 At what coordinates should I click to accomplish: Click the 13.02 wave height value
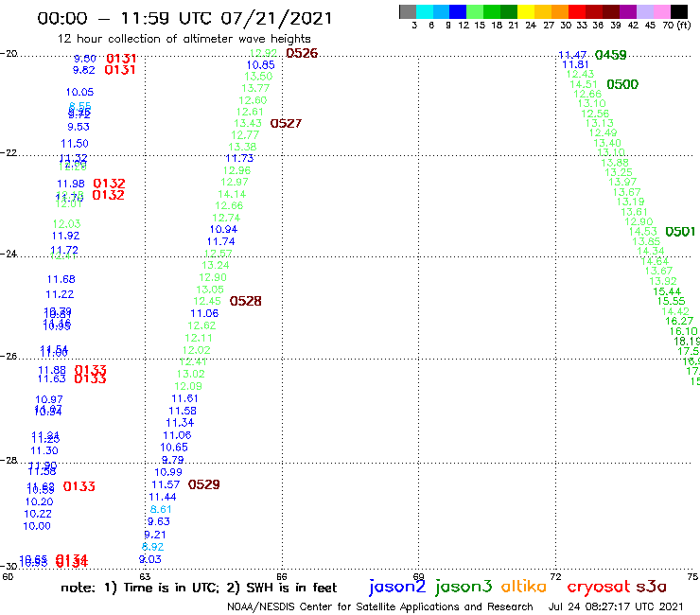click(191, 374)
